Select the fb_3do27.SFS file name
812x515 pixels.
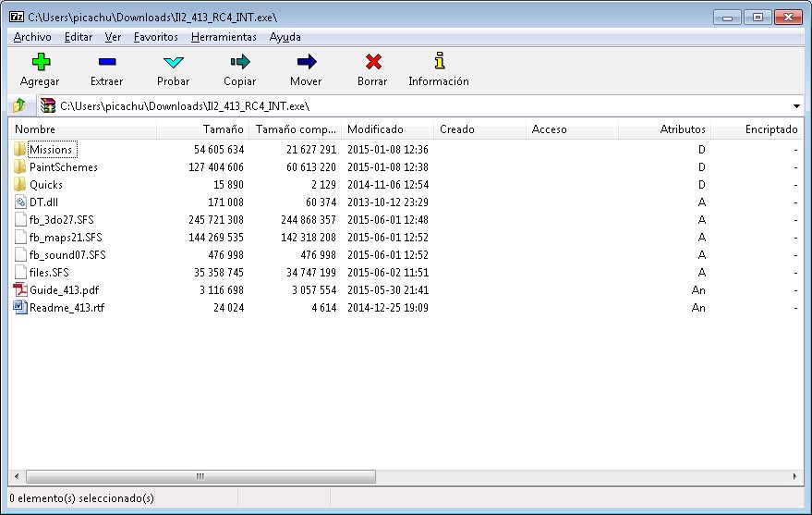[62, 220]
